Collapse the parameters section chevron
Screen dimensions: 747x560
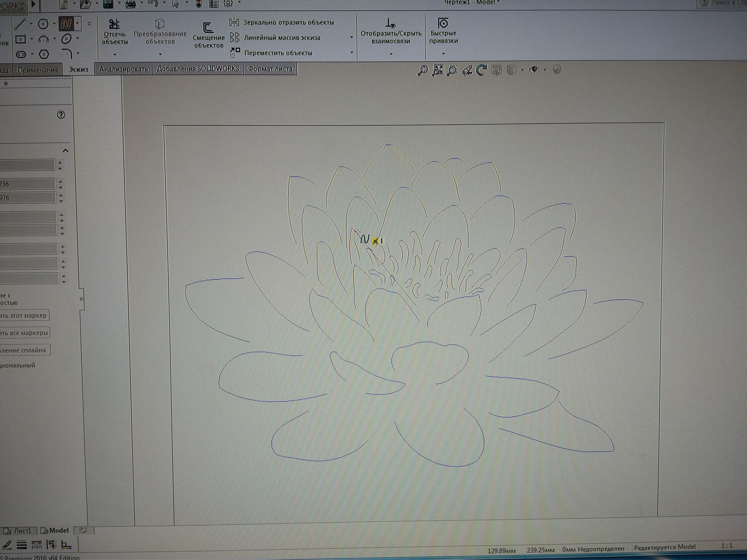66,151
